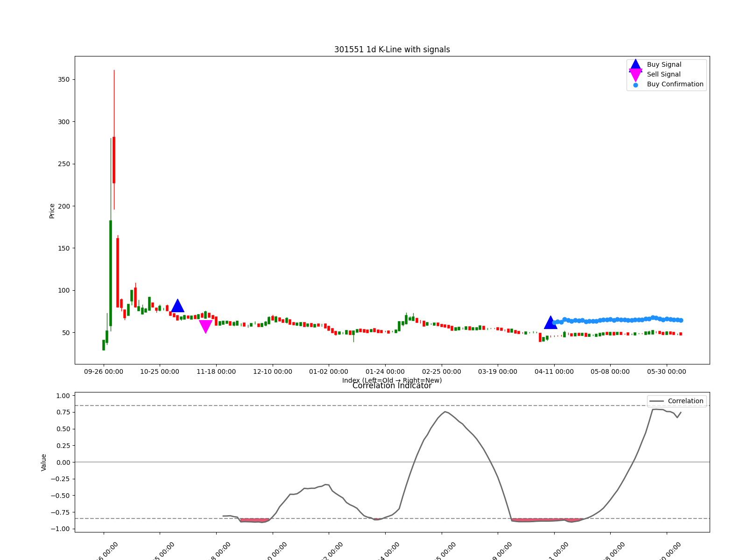Click the last Buy Confirmation dot on far right
Screen dimensions: 747x560
(x=681, y=320)
